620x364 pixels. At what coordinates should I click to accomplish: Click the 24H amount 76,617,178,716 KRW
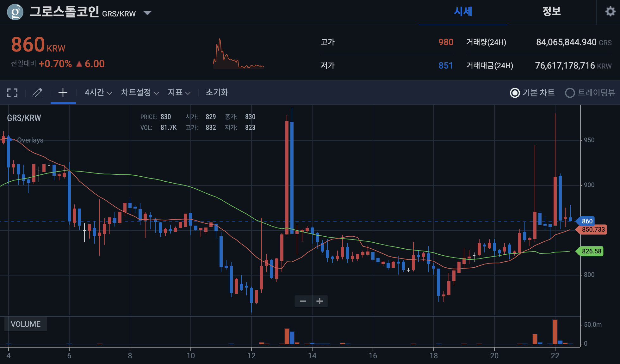point(573,65)
